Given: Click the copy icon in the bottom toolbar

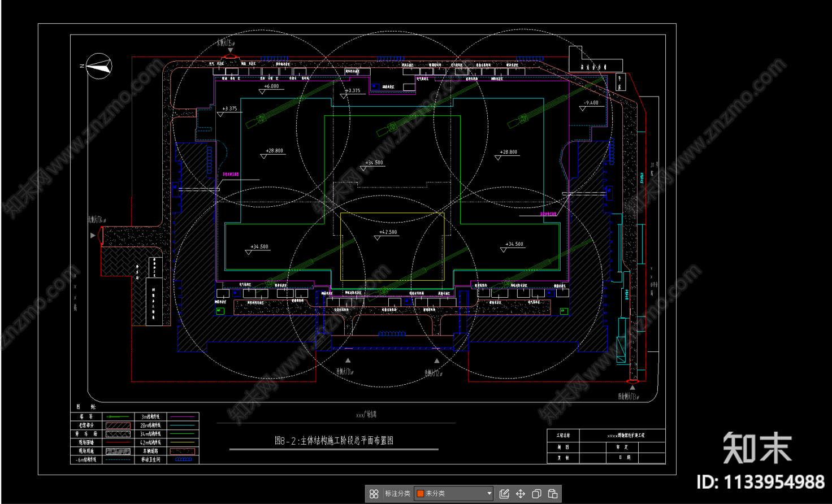Looking at the screenshot, I should point(536,494).
